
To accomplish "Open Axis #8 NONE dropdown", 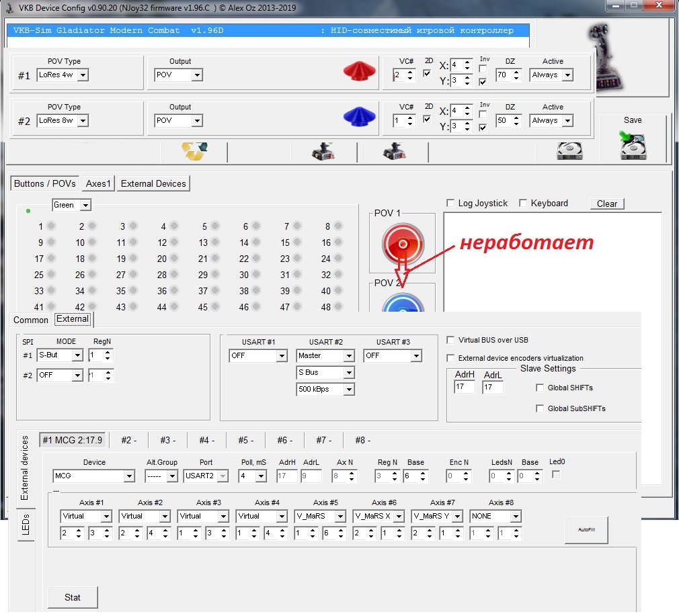I will 516,516.
